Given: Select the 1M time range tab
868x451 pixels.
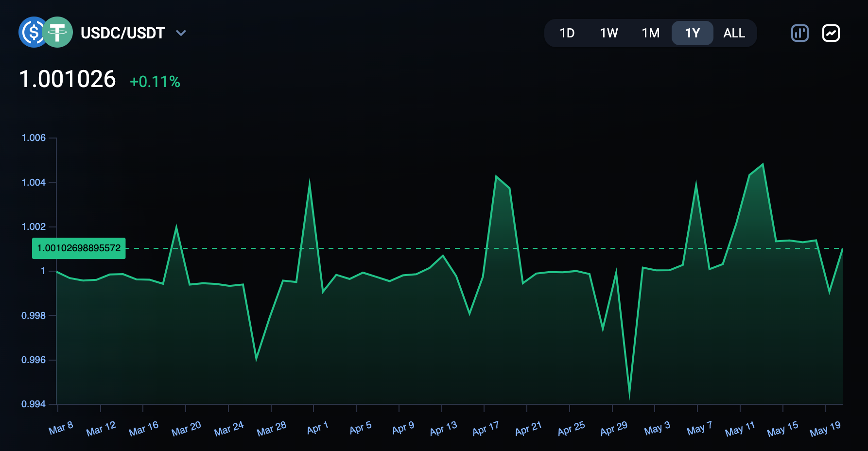Looking at the screenshot, I should [651, 33].
